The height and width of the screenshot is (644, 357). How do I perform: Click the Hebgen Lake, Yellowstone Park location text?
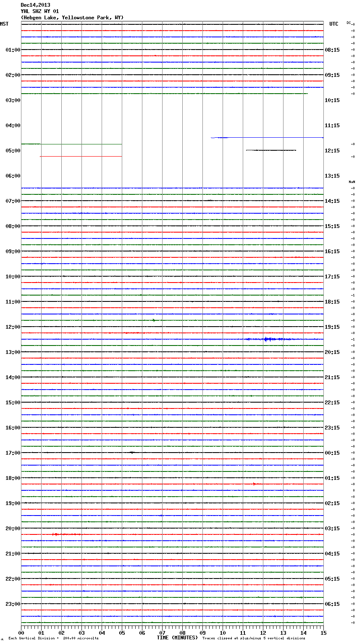coord(72,18)
